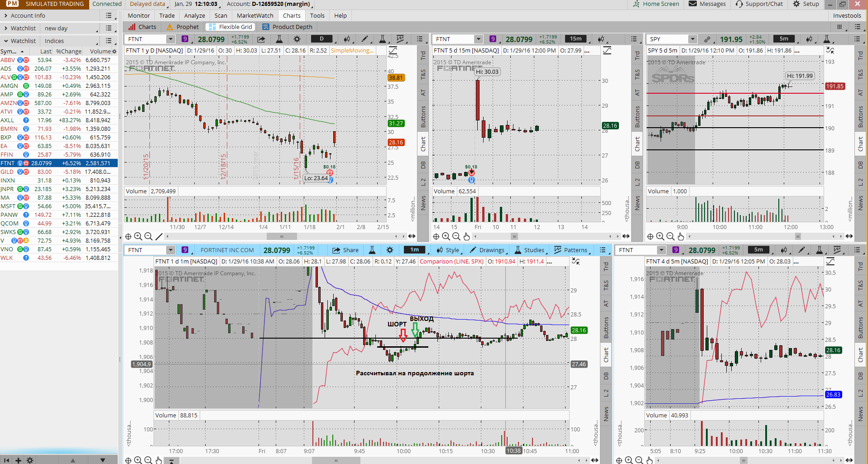Open the Setup gear menu
Screen dimensions: 868x464
[806, 4]
